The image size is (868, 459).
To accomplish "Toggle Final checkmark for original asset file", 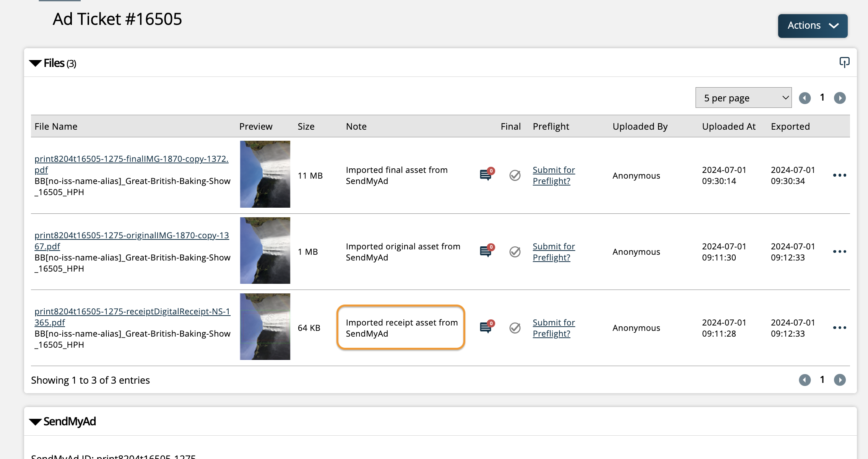I will click(515, 252).
